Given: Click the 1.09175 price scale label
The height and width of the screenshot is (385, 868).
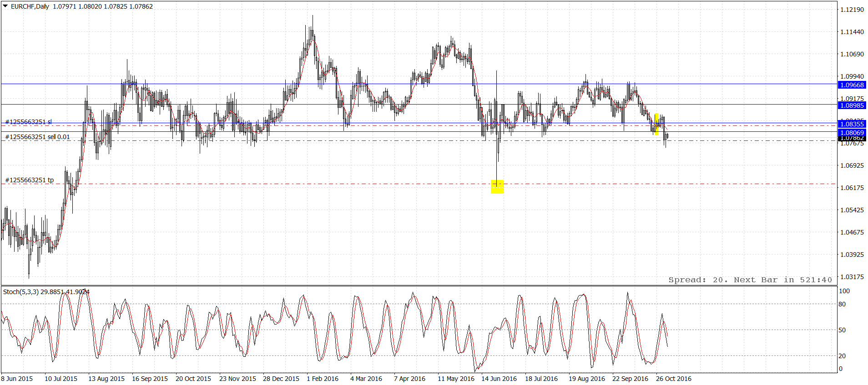Looking at the screenshot, I should (x=852, y=99).
